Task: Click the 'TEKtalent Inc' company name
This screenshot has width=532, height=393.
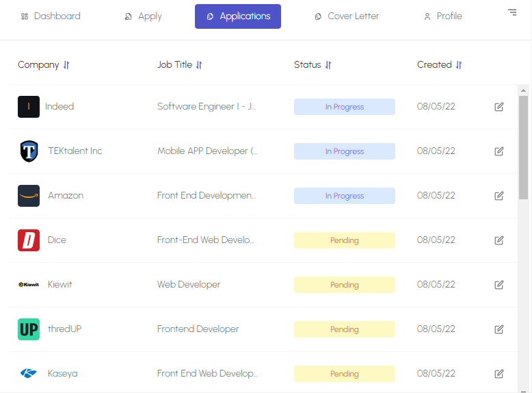Action: click(x=75, y=151)
